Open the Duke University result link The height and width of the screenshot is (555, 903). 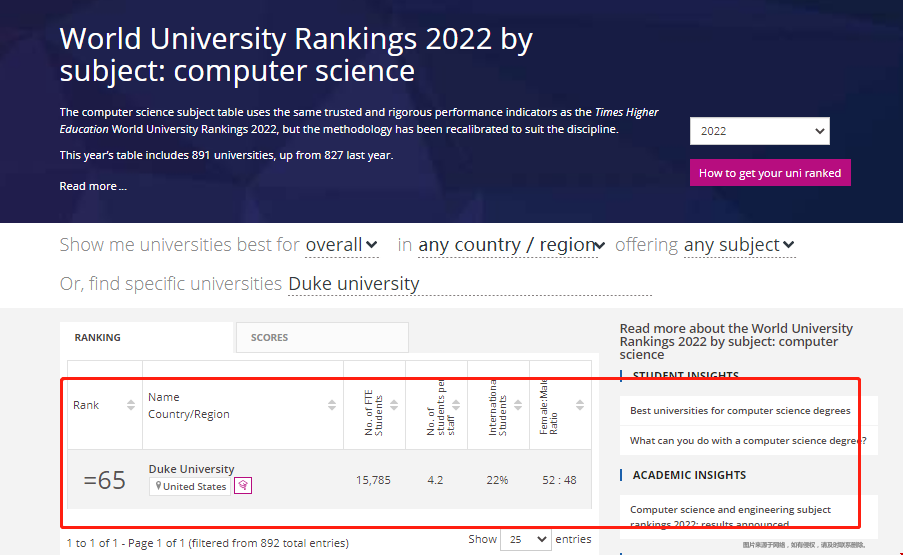click(191, 469)
